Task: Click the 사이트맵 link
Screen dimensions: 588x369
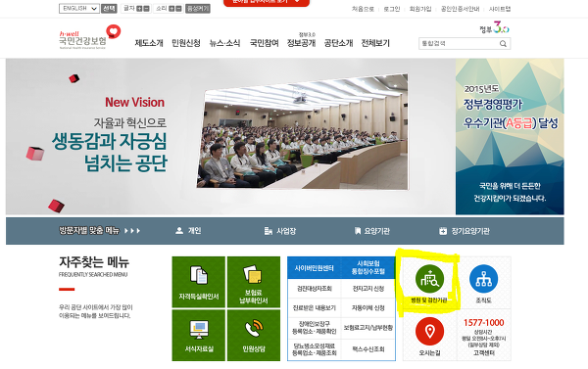Action: click(x=500, y=9)
